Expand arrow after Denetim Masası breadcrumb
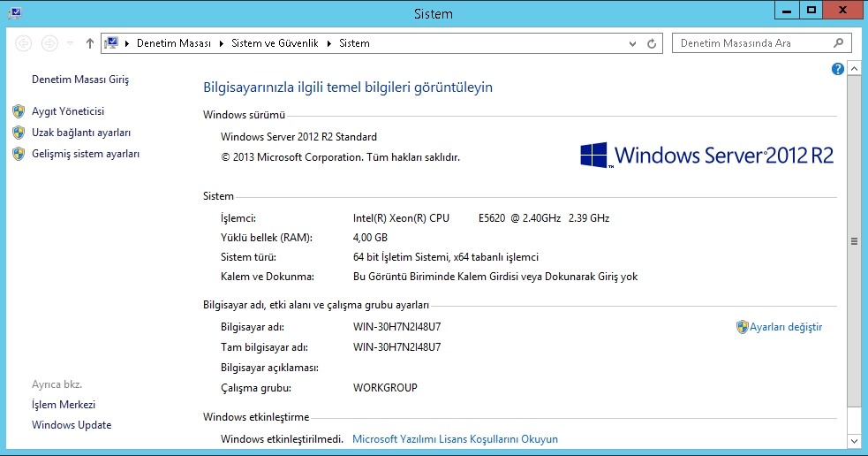Viewport: 868px width, 456px height. (x=222, y=43)
